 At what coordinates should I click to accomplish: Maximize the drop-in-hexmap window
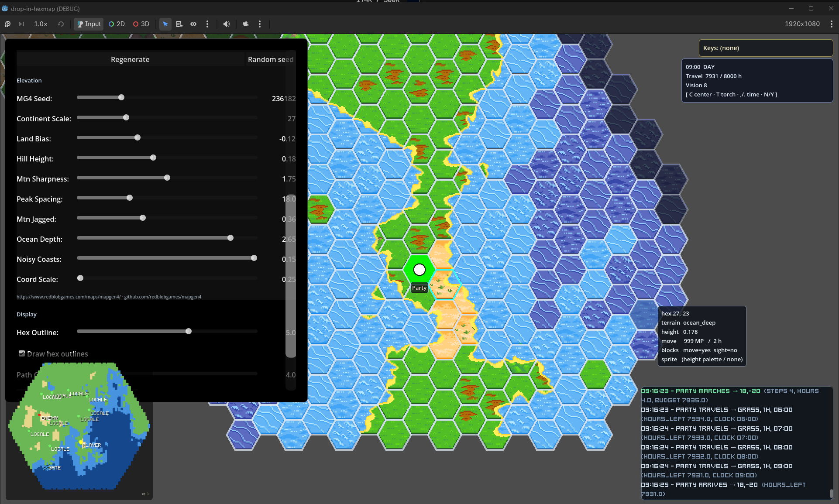click(811, 8)
